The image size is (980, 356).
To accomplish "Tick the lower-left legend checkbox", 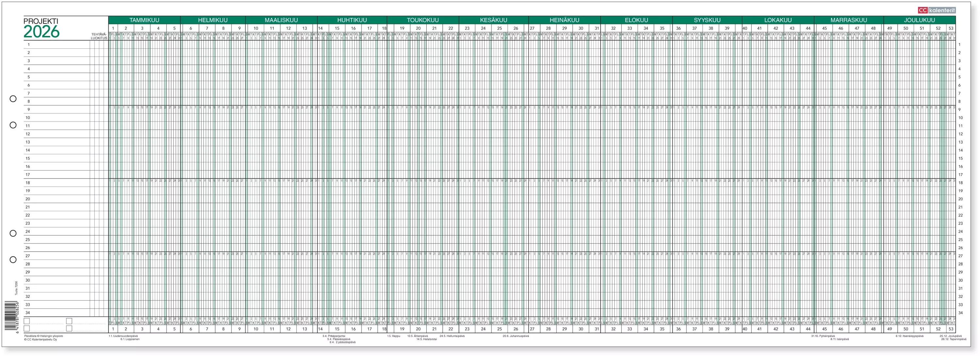I will tap(27, 328).
